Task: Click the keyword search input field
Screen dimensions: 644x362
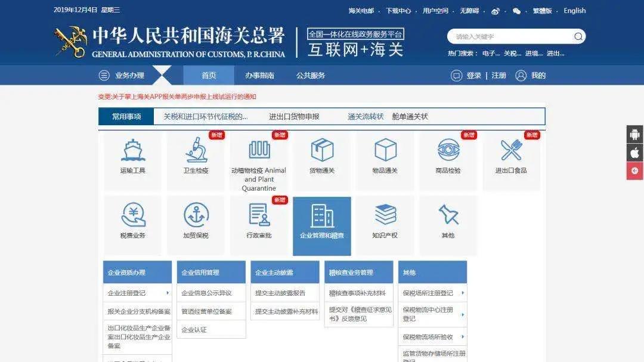Action: (510, 36)
